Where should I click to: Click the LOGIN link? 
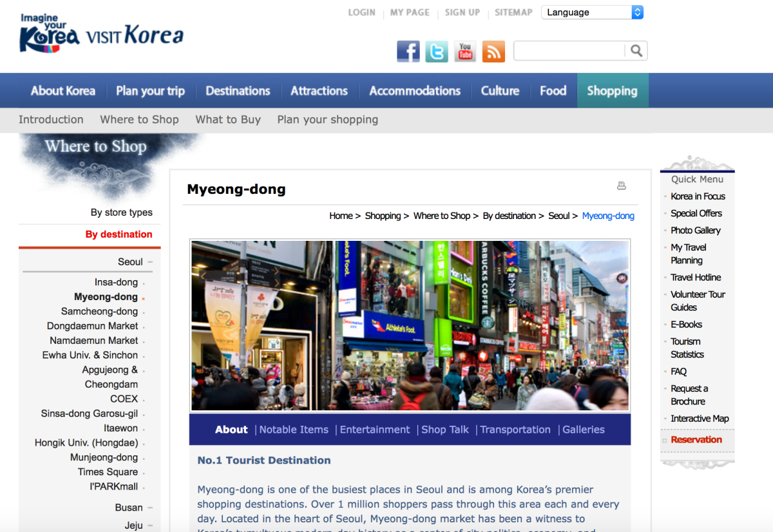(x=361, y=12)
